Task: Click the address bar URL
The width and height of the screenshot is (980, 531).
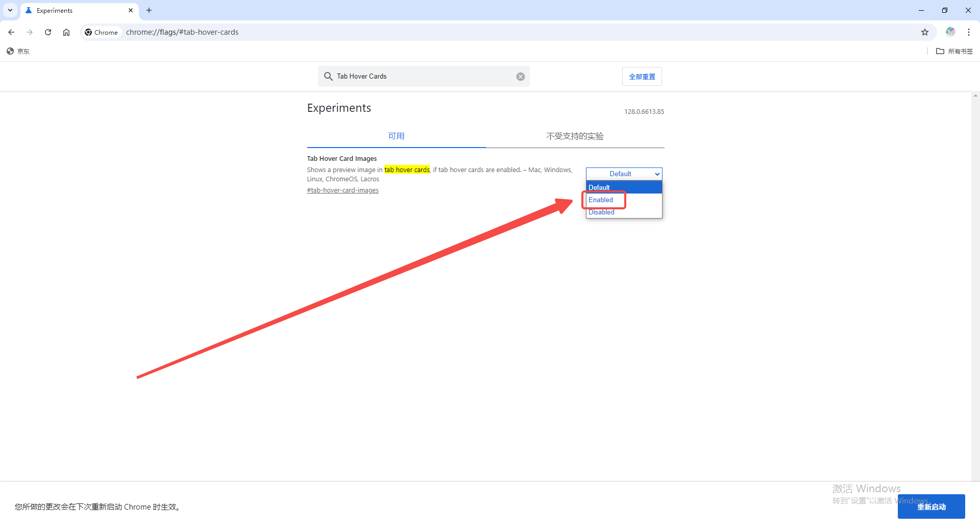Action: pyautogui.click(x=182, y=32)
